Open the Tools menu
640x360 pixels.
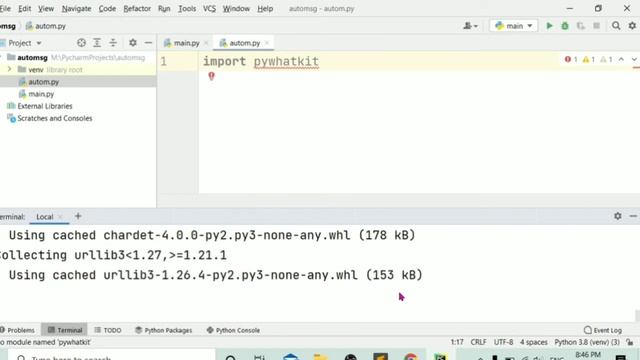pyautogui.click(x=187, y=9)
